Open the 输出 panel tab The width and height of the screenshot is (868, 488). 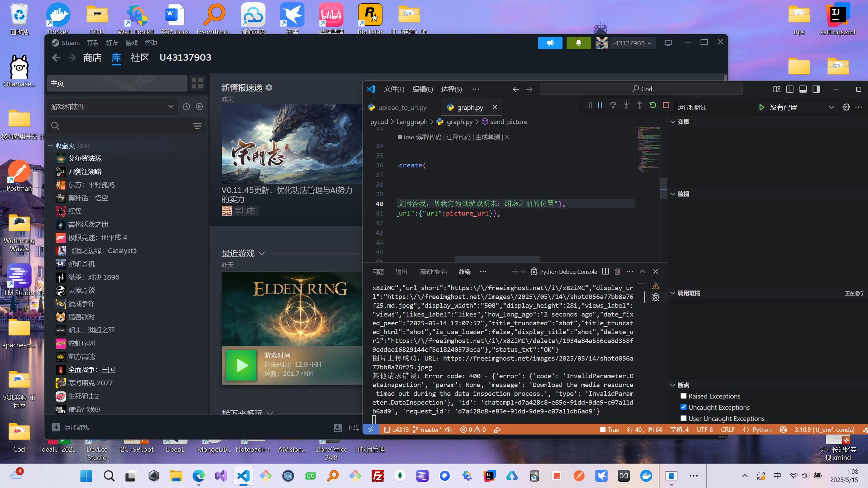click(x=401, y=272)
